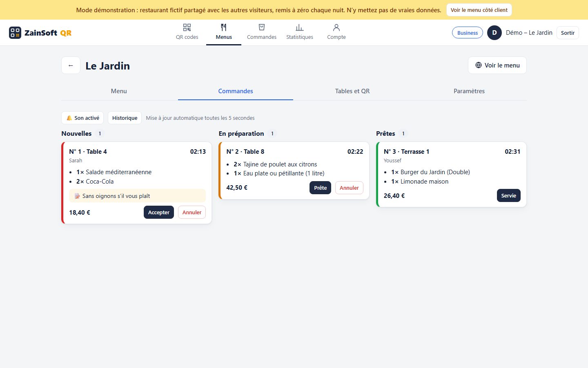588x368 pixels.
Task: Click the ZainSoft QR logo
Action: [40, 33]
